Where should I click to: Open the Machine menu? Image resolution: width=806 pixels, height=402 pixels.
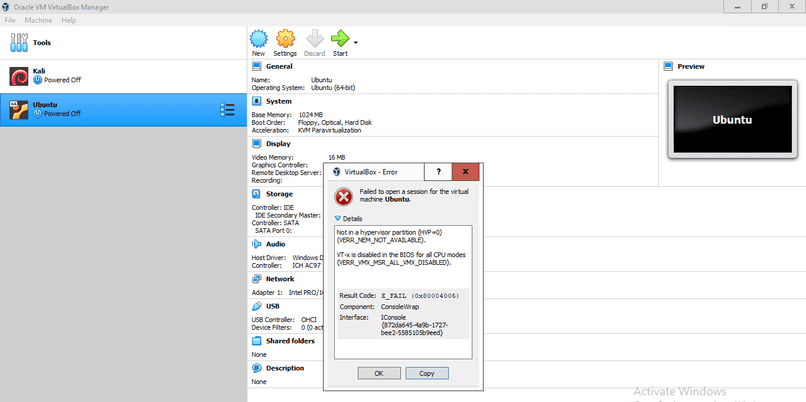pos(38,20)
